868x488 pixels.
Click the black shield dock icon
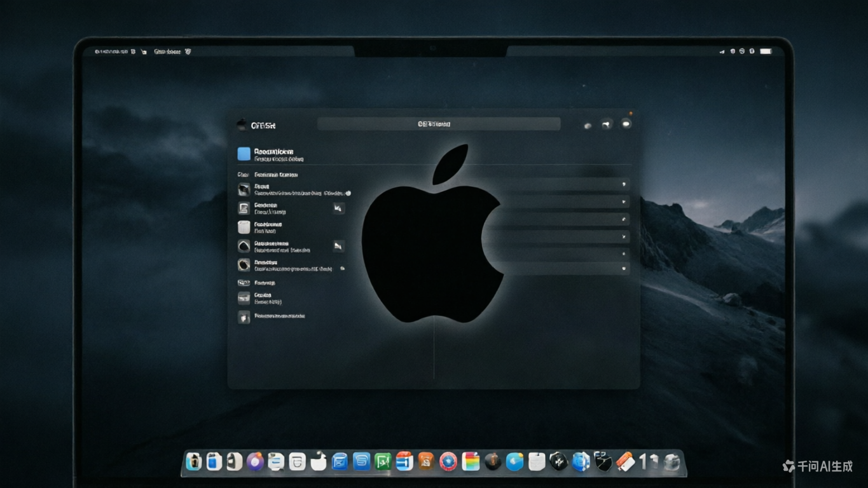click(602, 461)
